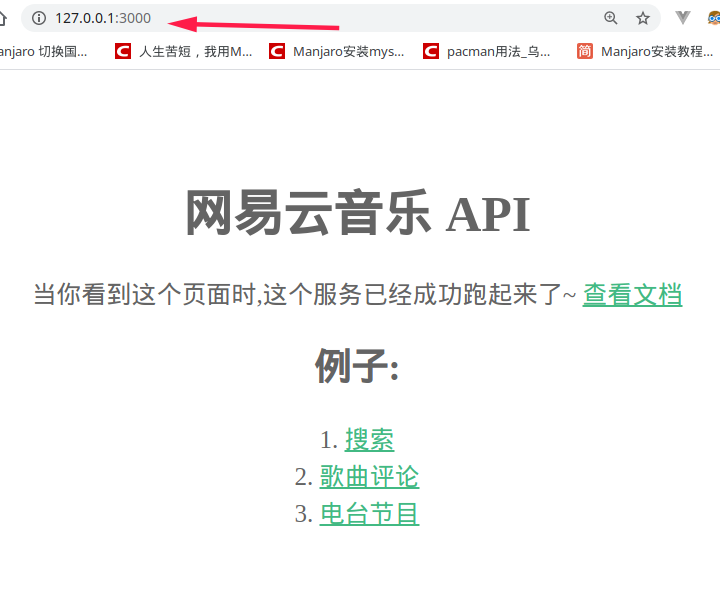Click the red C favicon of 'Manjaro安装mys' bookmark

(x=277, y=51)
